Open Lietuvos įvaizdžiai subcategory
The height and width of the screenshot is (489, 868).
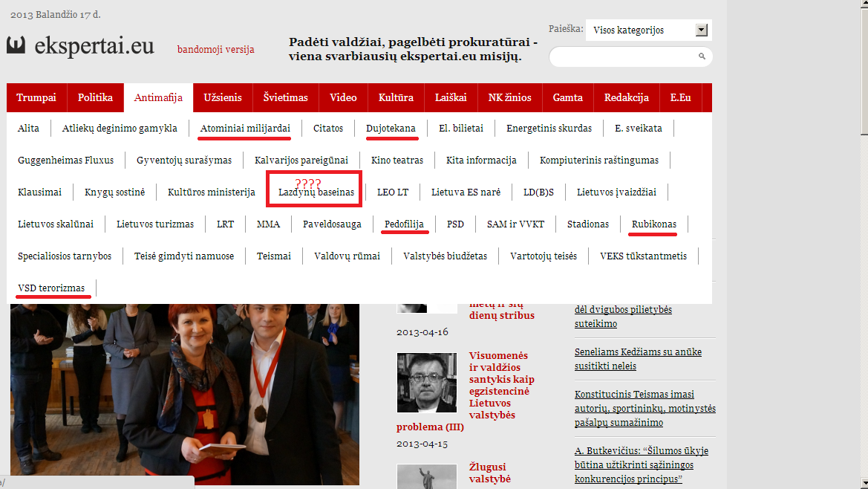pos(617,192)
